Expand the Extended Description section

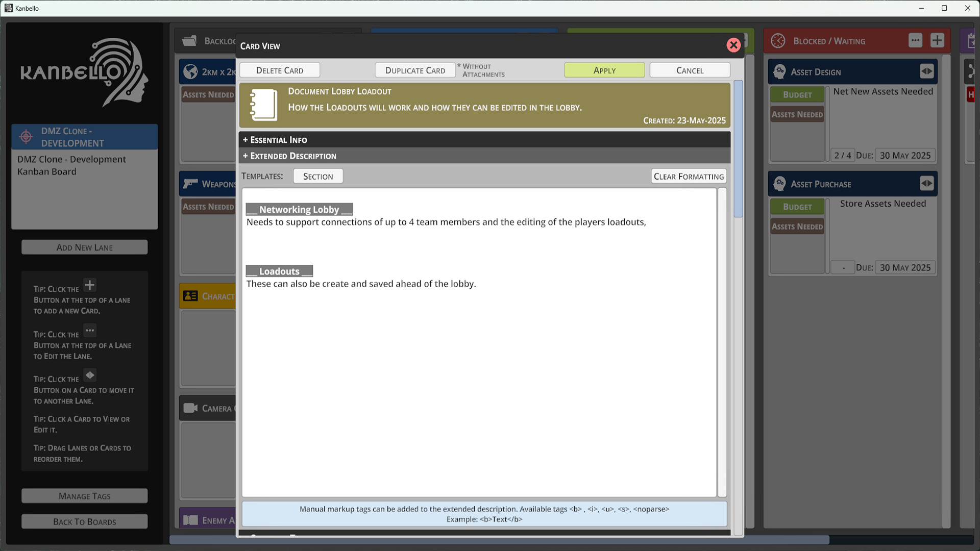pos(289,156)
